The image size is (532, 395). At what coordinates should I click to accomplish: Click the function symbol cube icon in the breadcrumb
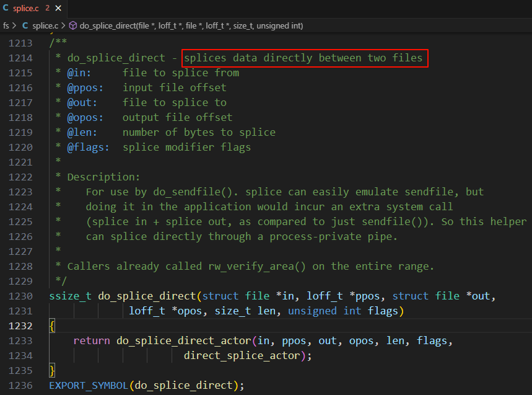pos(73,26)
